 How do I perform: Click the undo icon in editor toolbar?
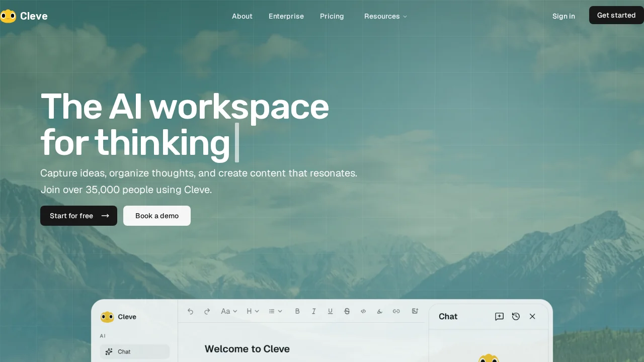click(x=190, y=311)
